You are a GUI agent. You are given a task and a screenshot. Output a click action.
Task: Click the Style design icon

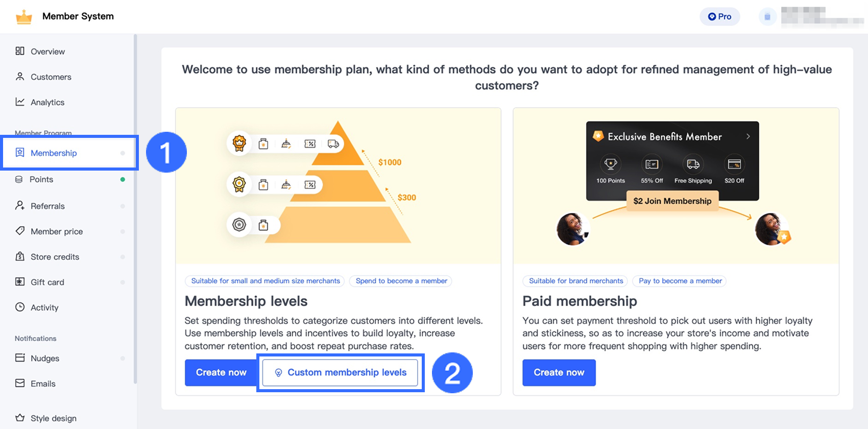tap(20, 418)
